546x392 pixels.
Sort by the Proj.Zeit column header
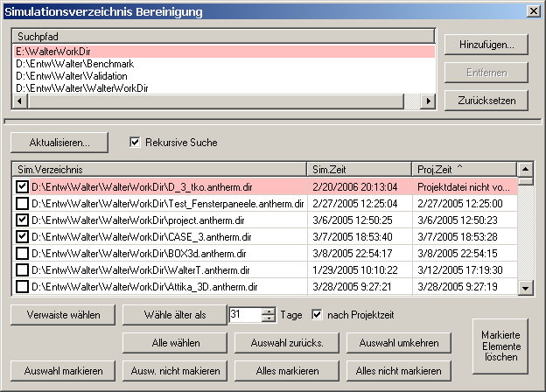(462, 168)
